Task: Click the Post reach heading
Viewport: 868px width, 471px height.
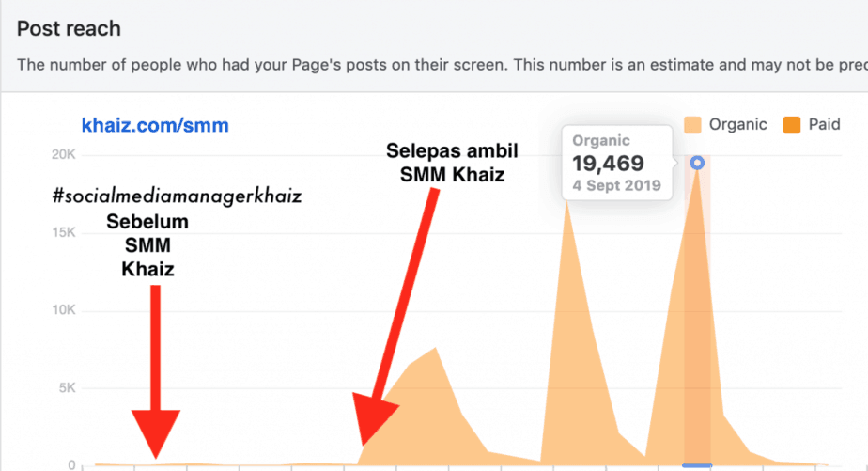Action: click(x=69, y=28)
